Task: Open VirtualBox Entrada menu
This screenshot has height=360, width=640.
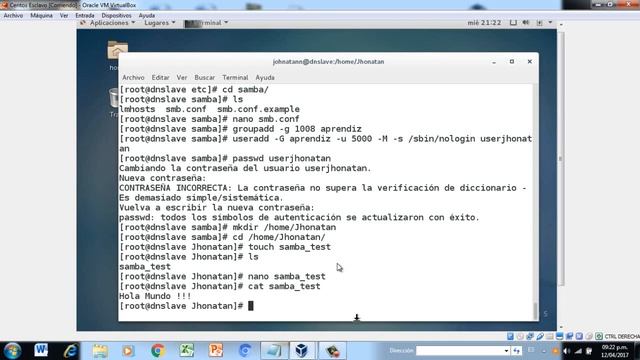Action: (84, 16)
